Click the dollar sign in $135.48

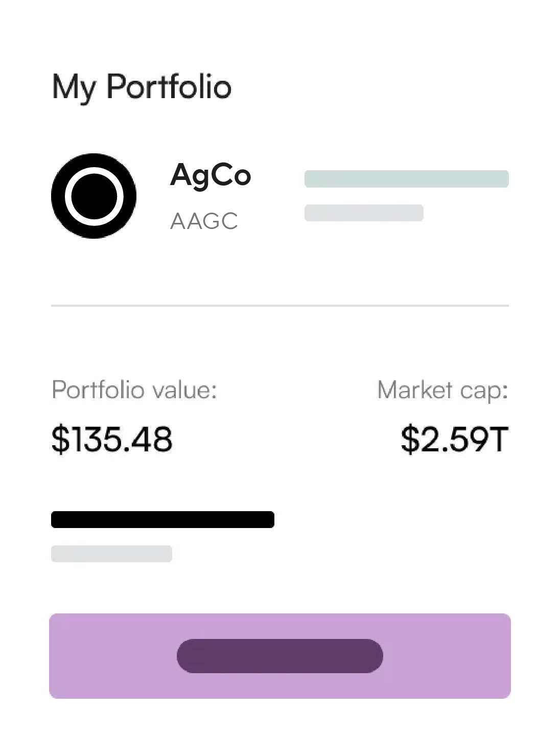(x=60, y=439)
